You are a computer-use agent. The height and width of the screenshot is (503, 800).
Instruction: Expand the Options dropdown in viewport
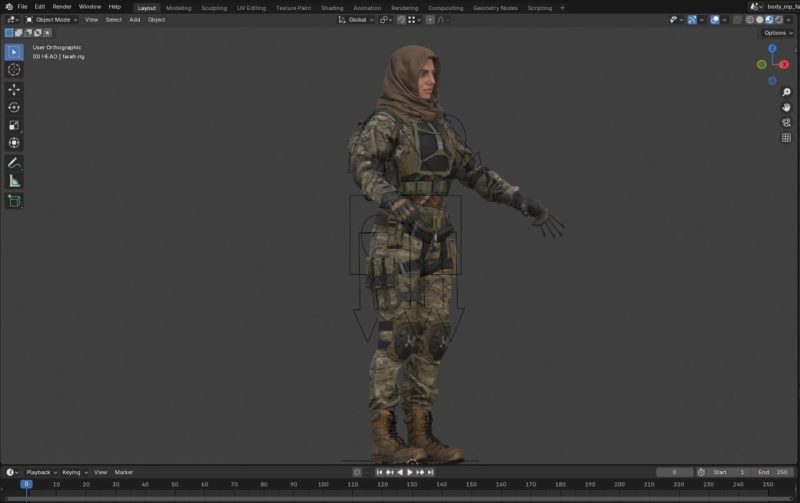[x=778, y=33]
